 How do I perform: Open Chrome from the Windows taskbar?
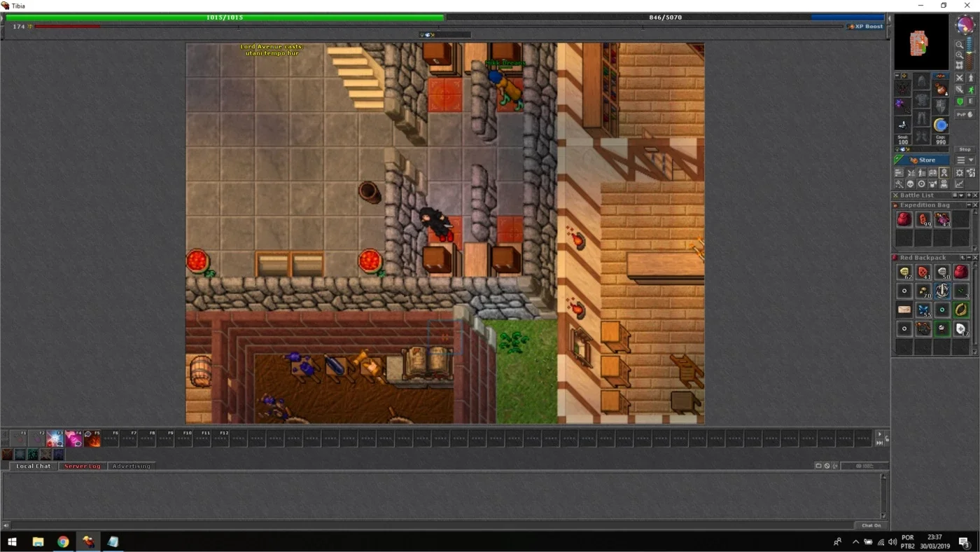tap(63, 541)
